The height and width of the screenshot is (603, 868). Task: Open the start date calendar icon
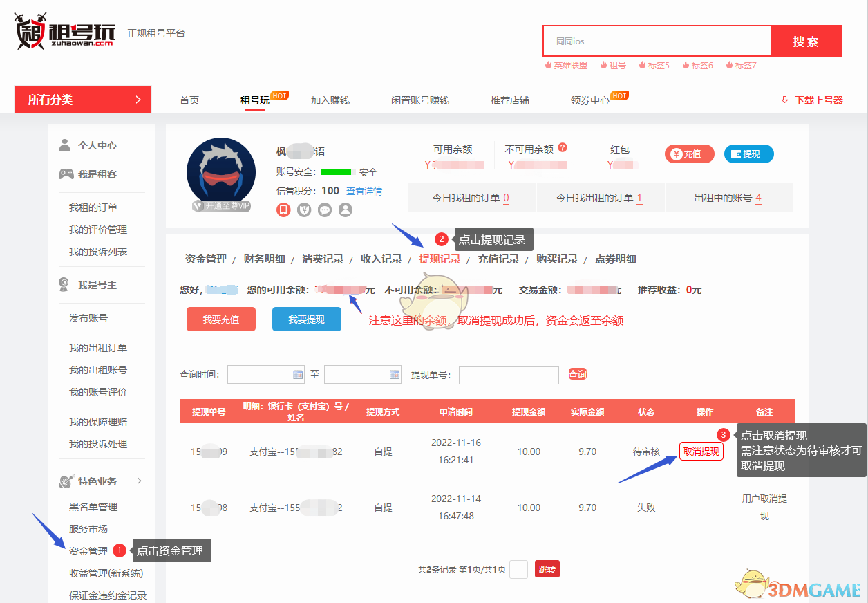pyautogui.click(x=298, y=374)
